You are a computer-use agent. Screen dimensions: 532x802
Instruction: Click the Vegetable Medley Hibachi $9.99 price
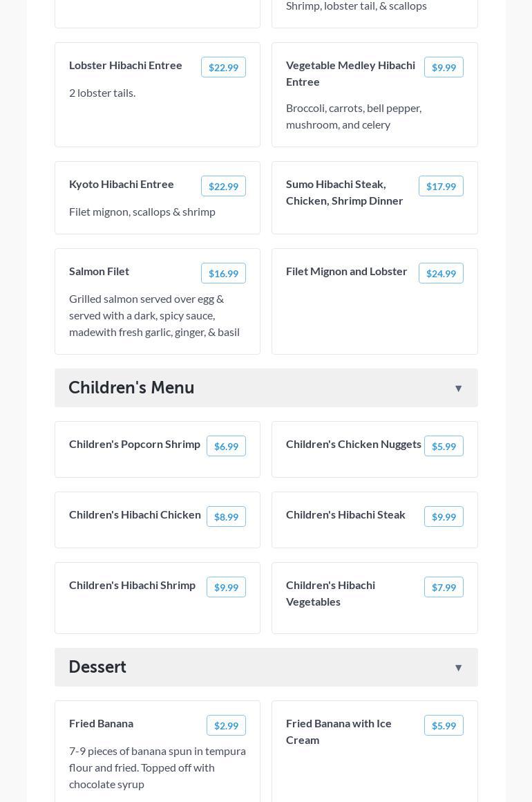click(x=444, y=67)
